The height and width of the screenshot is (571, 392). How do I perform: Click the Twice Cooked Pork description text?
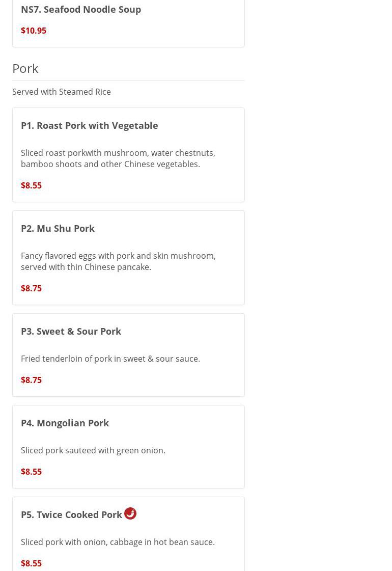tap(118, 542)
